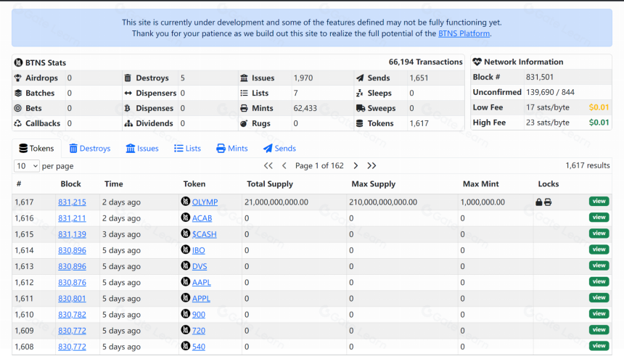Switch to the Tokens tab
Image resolution: width=624 pixels, height=364 pixels.
click(x=36, y=149)
